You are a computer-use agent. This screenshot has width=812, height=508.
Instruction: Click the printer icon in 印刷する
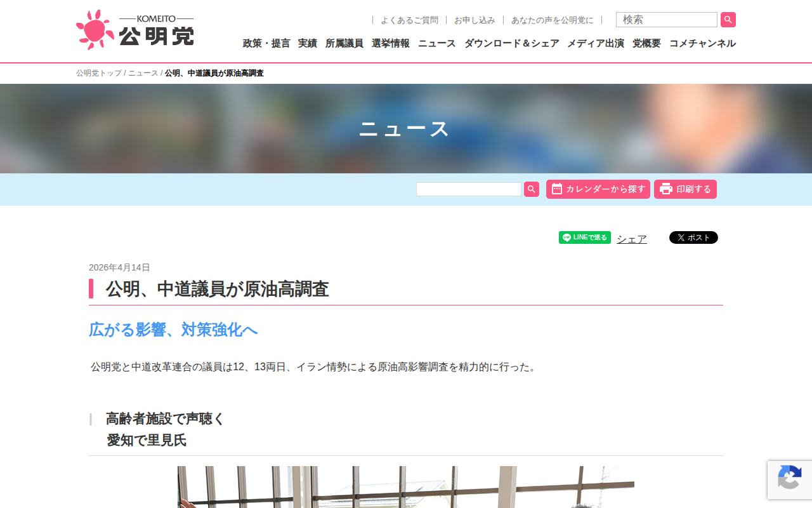pyautogui.click(x=665, y=189)
